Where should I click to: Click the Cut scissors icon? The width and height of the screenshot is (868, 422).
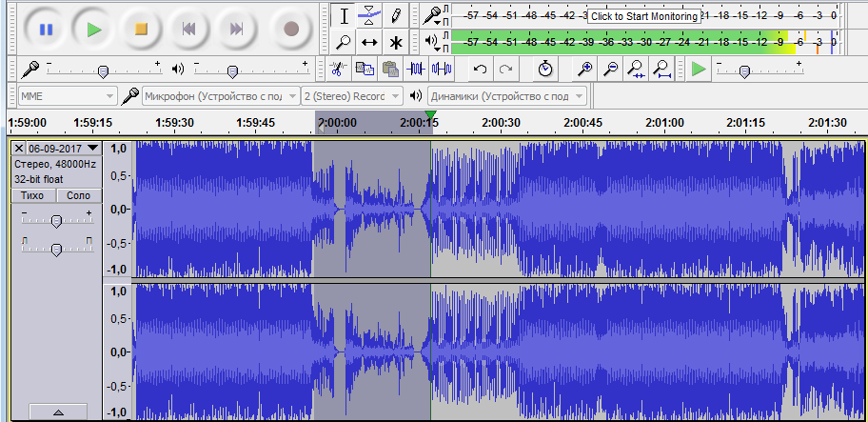click(338, 70)
